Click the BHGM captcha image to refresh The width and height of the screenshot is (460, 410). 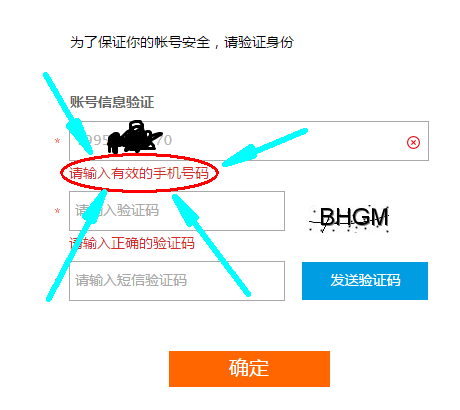pyautogui.click(x=349, y=218)
